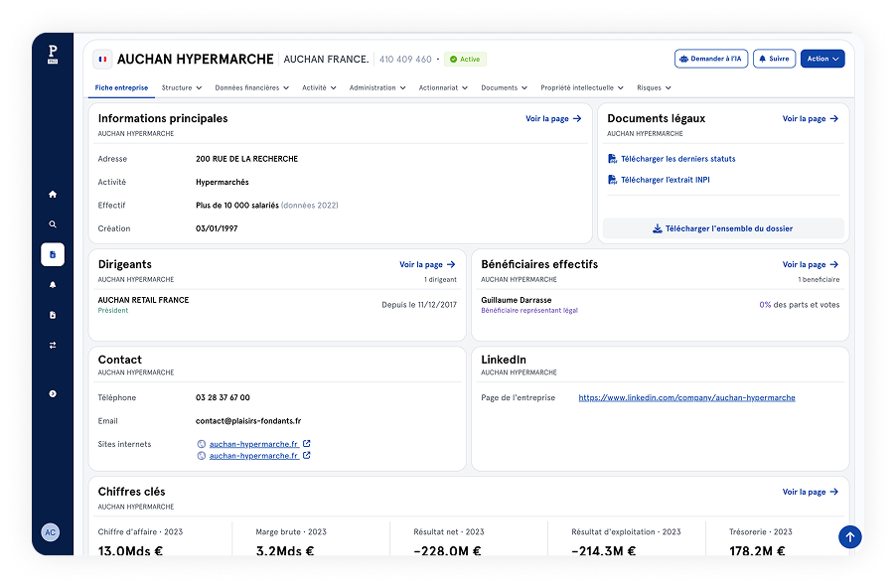Screen dimensions: 896x588
Task: Download the latest statuts link
Action: [x=677, y=159]
